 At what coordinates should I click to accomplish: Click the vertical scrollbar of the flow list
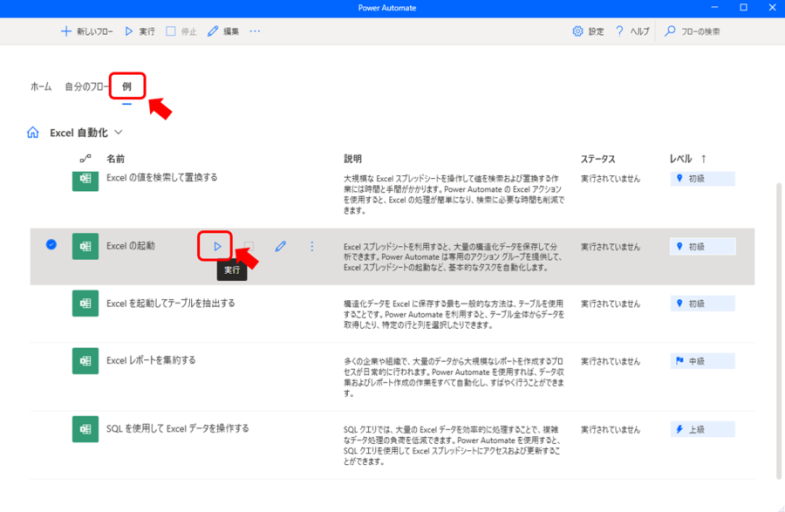(779, 330)
